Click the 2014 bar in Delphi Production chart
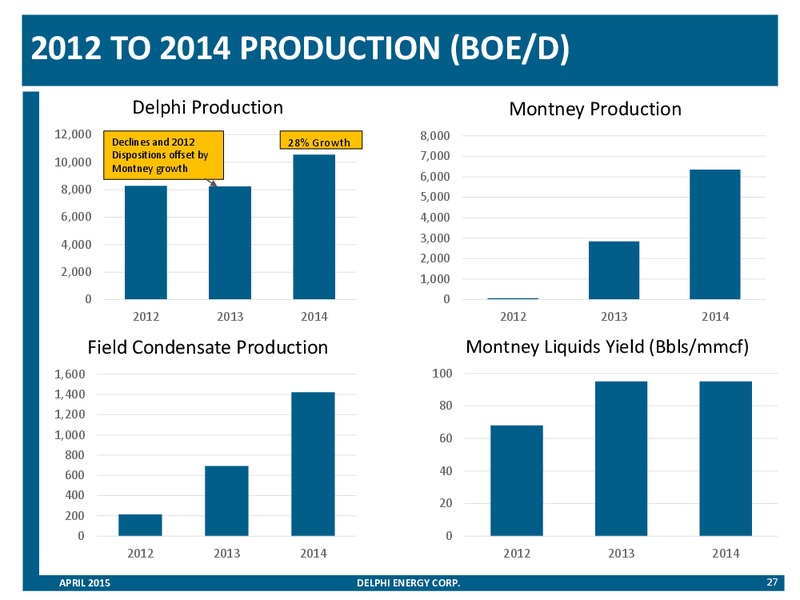800x600 pixels. (x=314, y=227)
